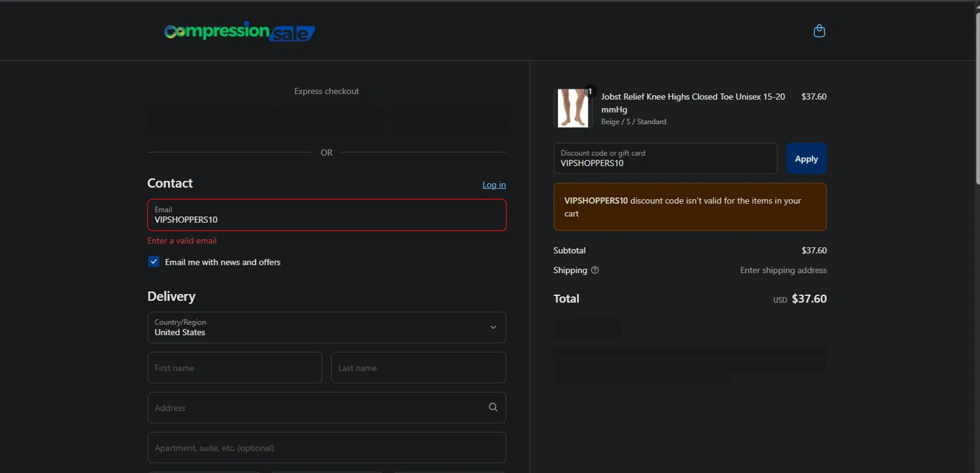980x473 pixels.
Task: Click the quantity badge on product image
Action: point(590,91)
